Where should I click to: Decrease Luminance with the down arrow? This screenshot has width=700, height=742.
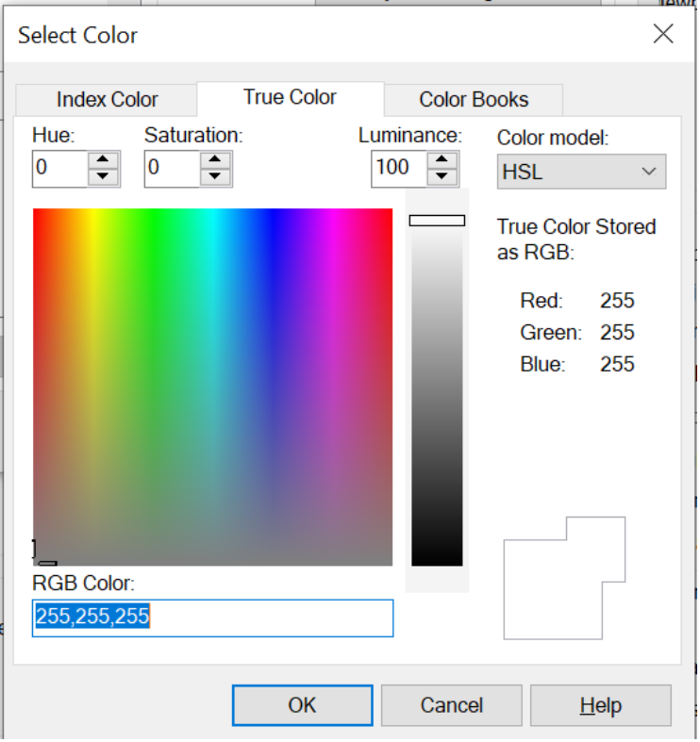[x=442, y=176]
